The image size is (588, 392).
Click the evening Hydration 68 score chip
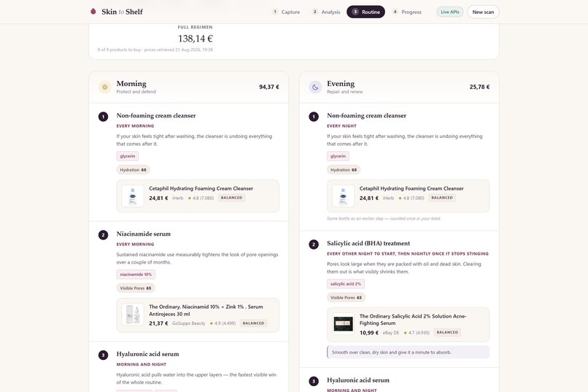coord(344,170)
